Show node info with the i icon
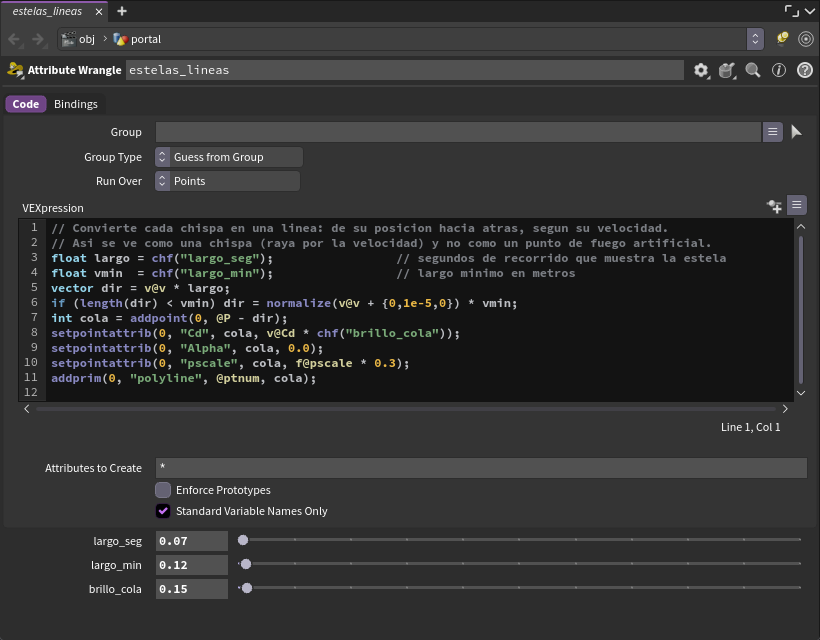 coord(779,70)
